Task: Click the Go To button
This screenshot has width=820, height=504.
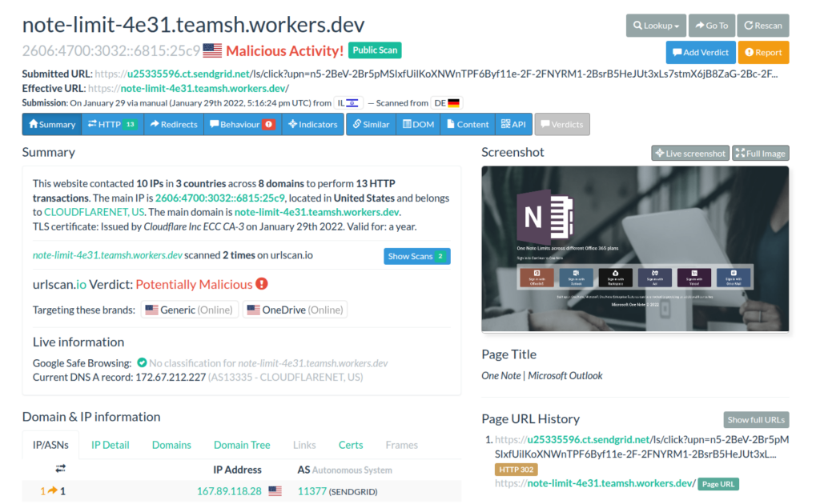Action: (x=709, y=26)
